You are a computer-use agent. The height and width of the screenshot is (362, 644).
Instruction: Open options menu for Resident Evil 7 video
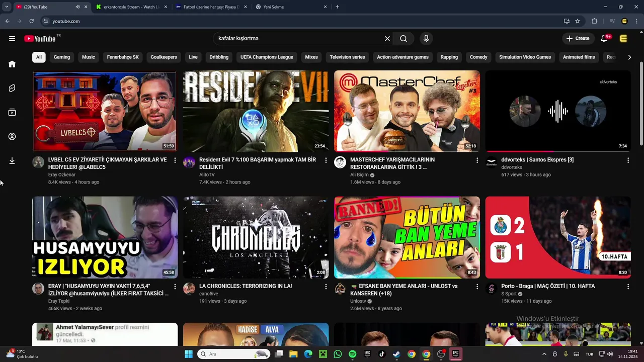(x=326, y=160)
